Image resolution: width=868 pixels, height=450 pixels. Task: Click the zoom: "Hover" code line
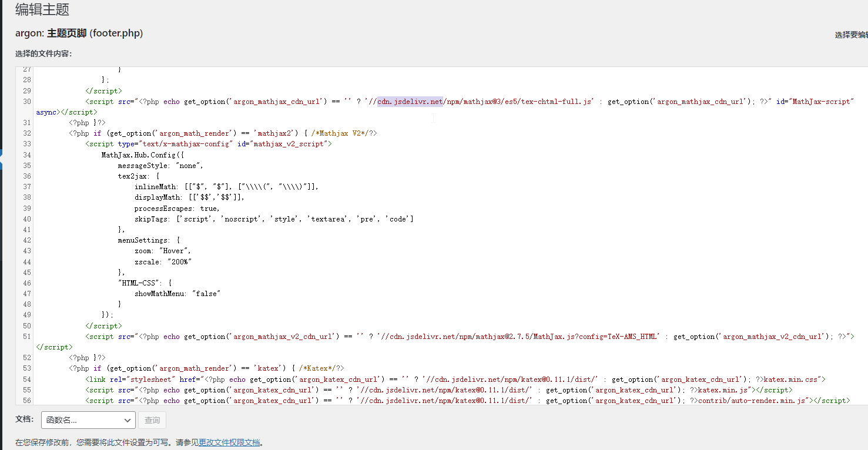point(163,251)
